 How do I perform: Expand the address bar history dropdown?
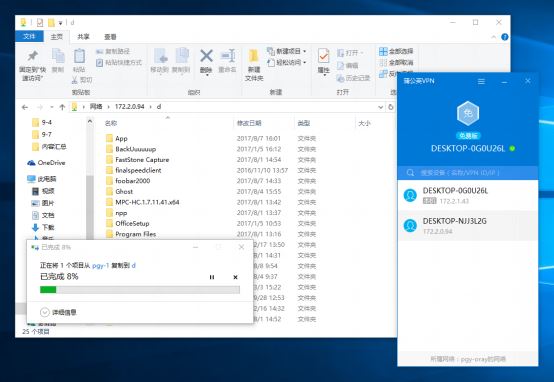point(381,107)
